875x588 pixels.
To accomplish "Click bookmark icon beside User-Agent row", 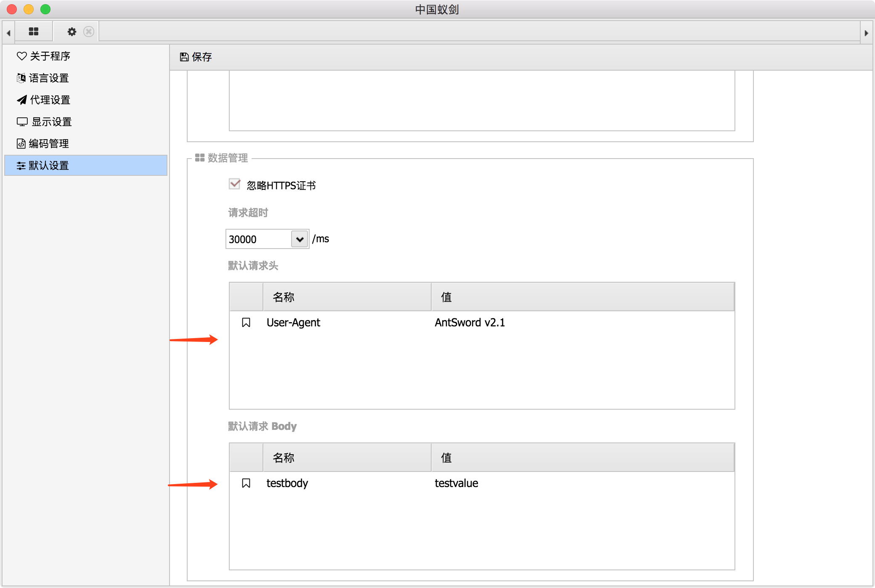I will coord(246,323).
